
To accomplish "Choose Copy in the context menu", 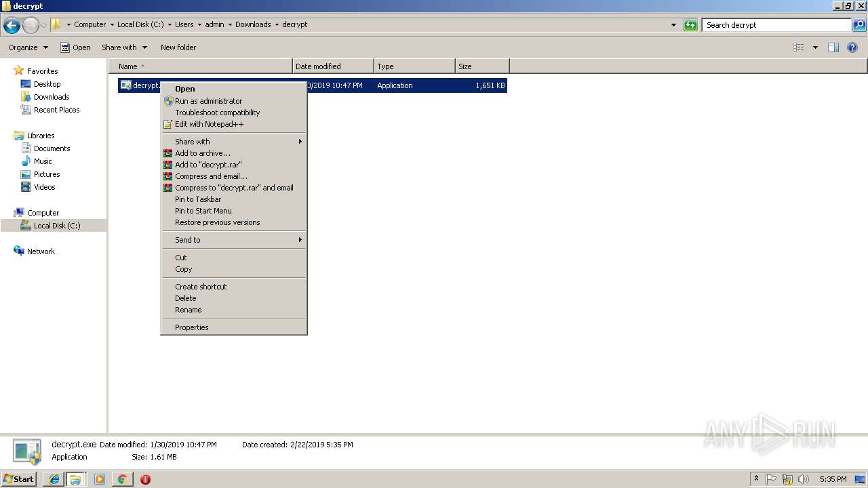I will [233, 269].
